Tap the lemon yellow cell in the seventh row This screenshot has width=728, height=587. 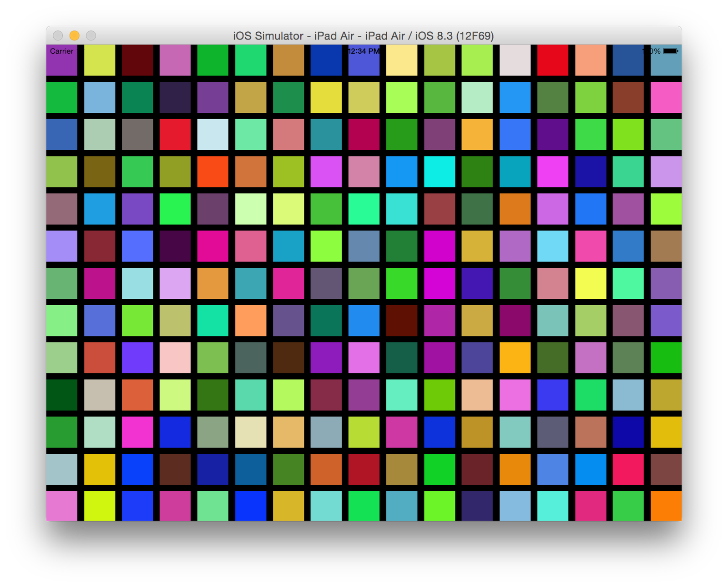[591, 283]
